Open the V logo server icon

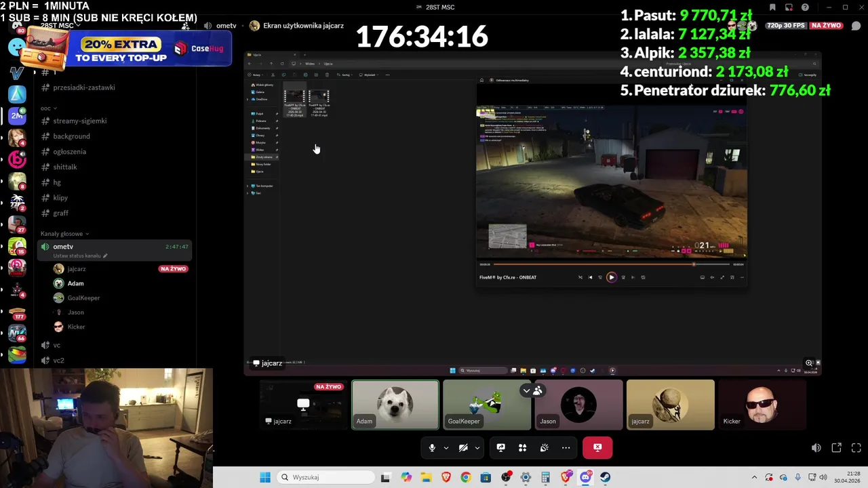pos(17,73)
